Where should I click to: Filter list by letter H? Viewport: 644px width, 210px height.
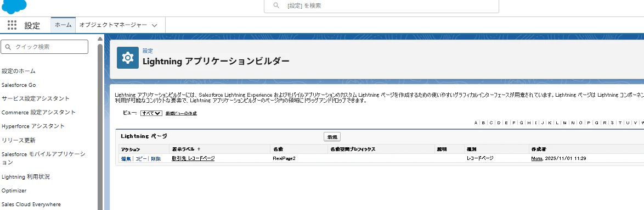[x=529, y=123]
